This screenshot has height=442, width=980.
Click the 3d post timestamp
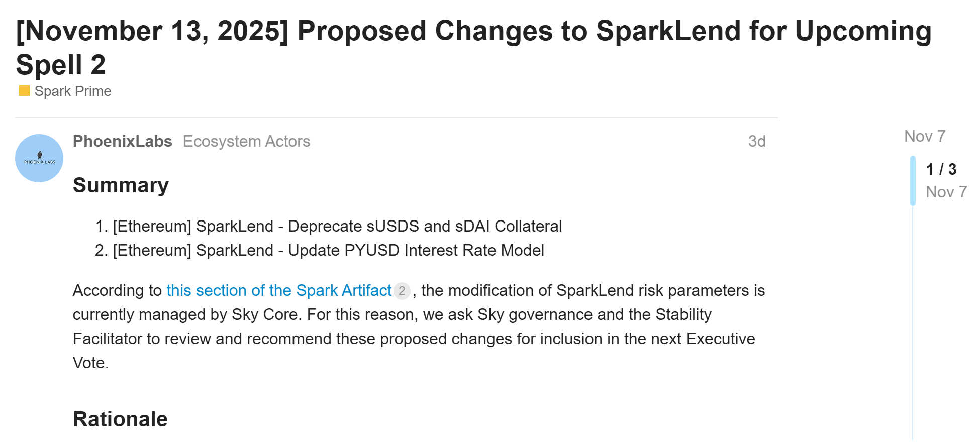click(756, 142)
